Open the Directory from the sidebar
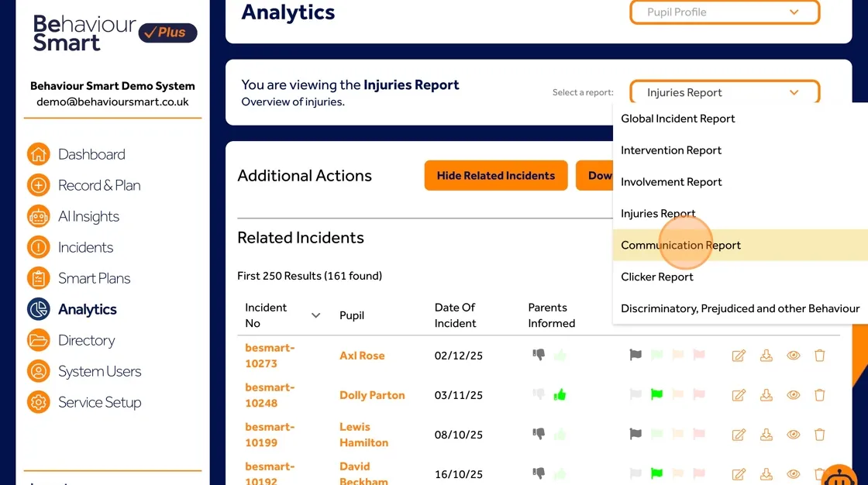The height and width of the screenshot is (485, 868). [x=85, y=340]
